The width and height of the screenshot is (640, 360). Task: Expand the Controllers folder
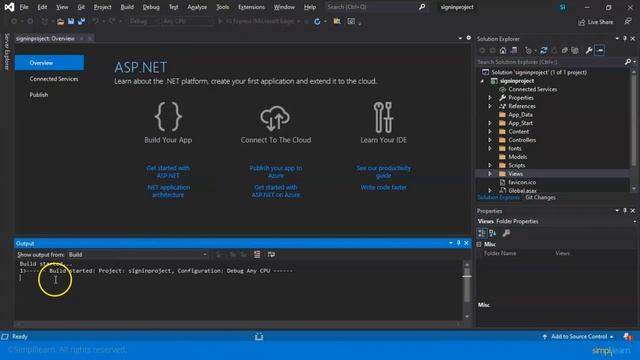pos(490,140)
